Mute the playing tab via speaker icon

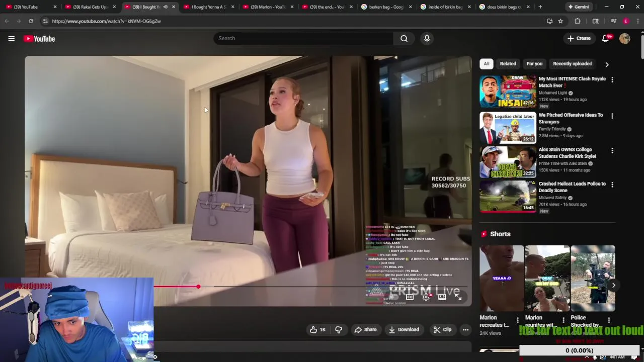click(x=165, y=7)
